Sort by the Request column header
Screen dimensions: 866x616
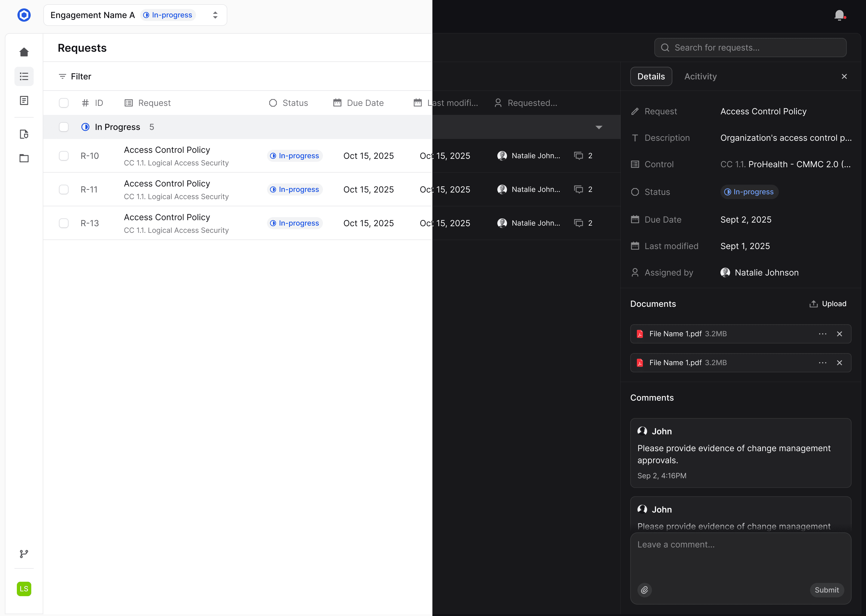click(x=148, y=103)
